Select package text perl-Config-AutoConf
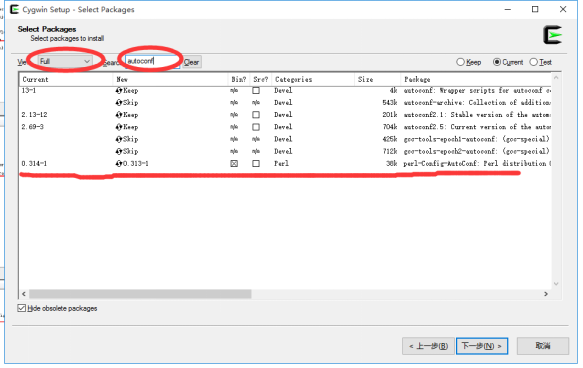Viewport: 583px width, 368px height. pos(477,164)
